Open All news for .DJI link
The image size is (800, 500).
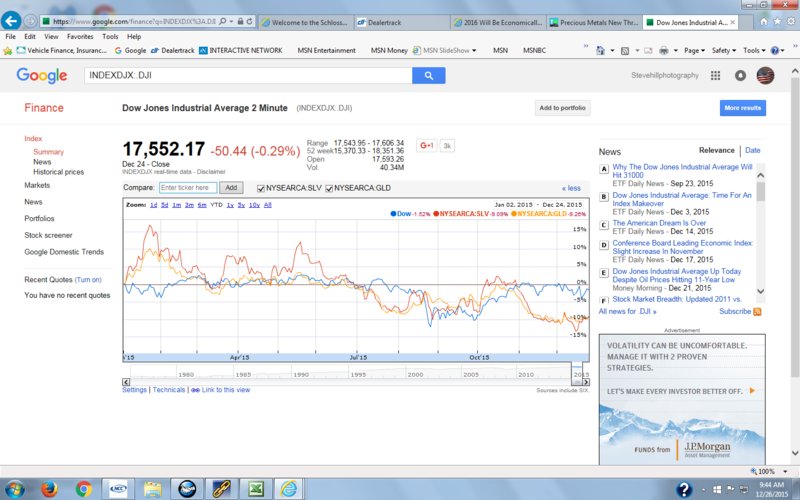click(628, 311)
